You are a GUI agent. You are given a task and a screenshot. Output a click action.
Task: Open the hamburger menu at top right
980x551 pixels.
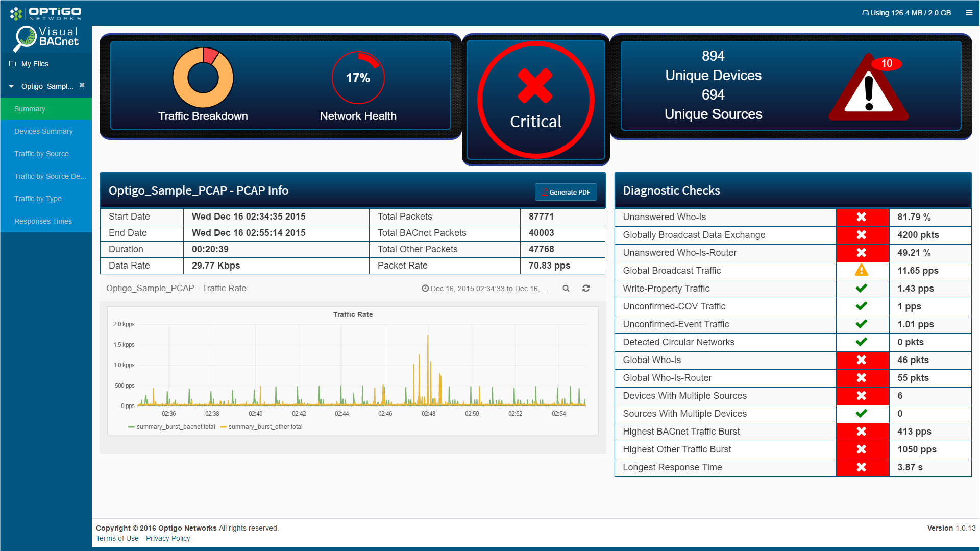(969, 13)
